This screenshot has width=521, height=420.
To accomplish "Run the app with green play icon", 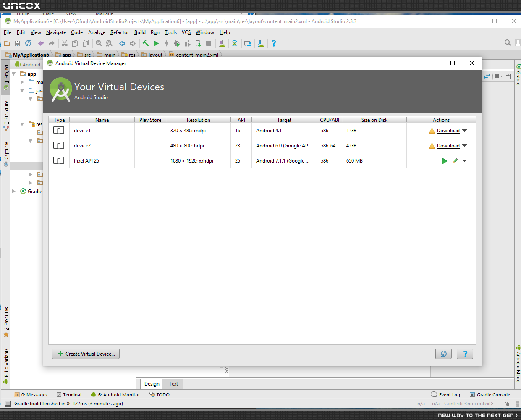I will coord(156,43).
